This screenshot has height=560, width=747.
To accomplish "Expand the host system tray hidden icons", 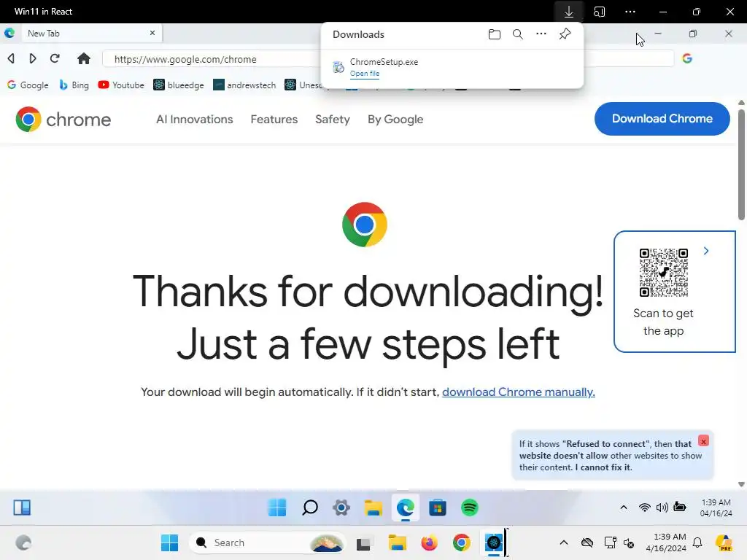I will 564,542.
